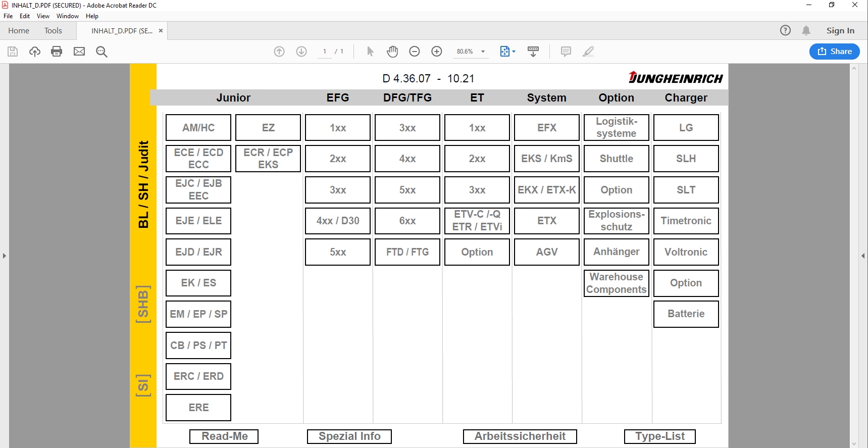Click the Logistiksysteme box

(x=617, y=127)
